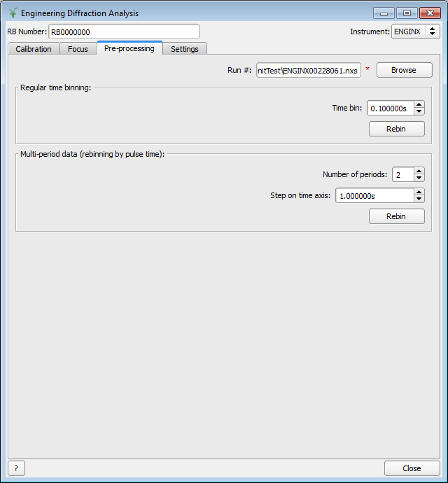Lower Step on time axis value

(419, 199)
